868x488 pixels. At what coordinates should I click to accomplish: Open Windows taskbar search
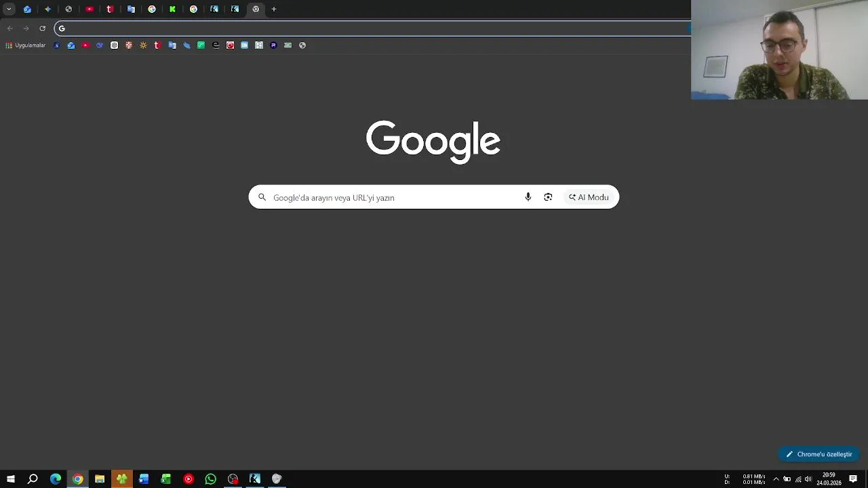(x=33, y=479)
